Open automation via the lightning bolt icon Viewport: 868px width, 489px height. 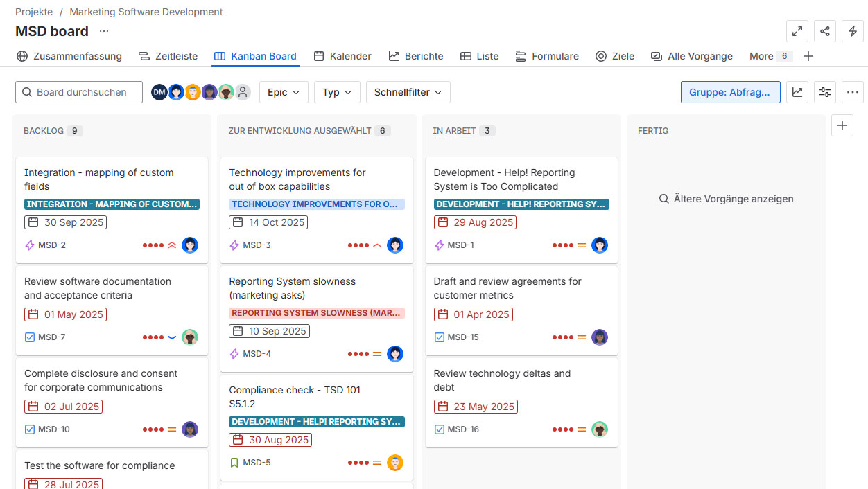pos(853,31)
